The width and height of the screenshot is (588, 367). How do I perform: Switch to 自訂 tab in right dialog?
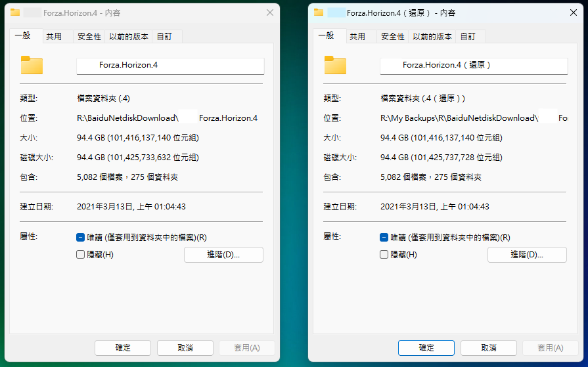click(x=468, y=37)
